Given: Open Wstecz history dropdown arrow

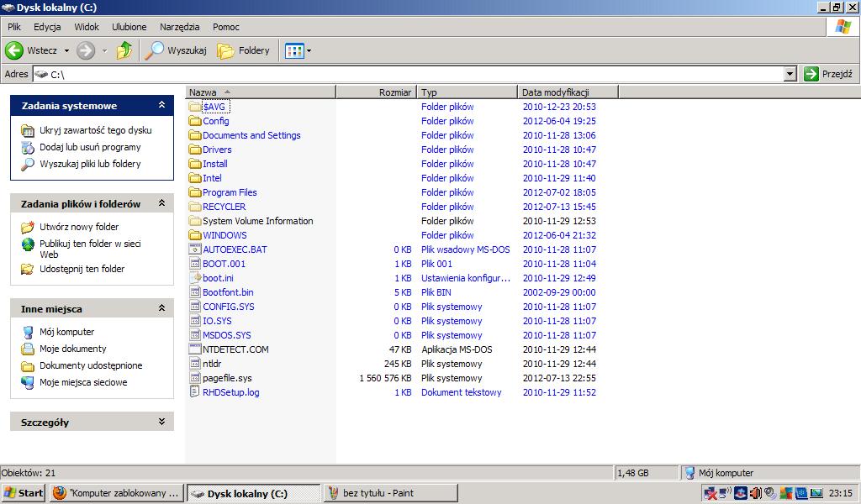Looking at the screenshot, I should point(66,51).
